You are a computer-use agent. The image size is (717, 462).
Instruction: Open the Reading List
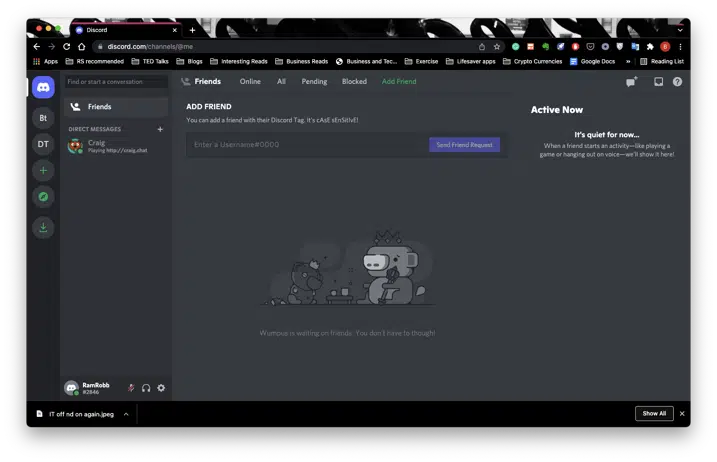click(x=662, y=61)
